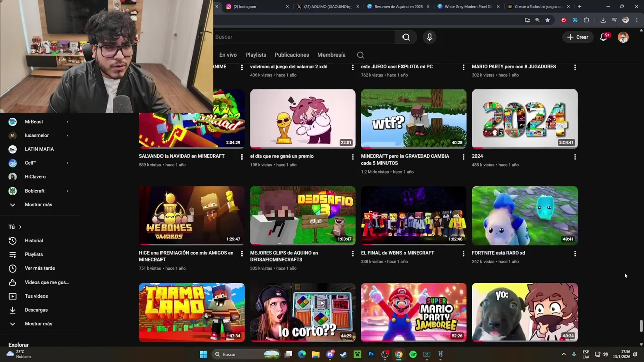Viewport: 644px width, 362px height.
Task: Open Windows Start menu
Action: point(203,354)
